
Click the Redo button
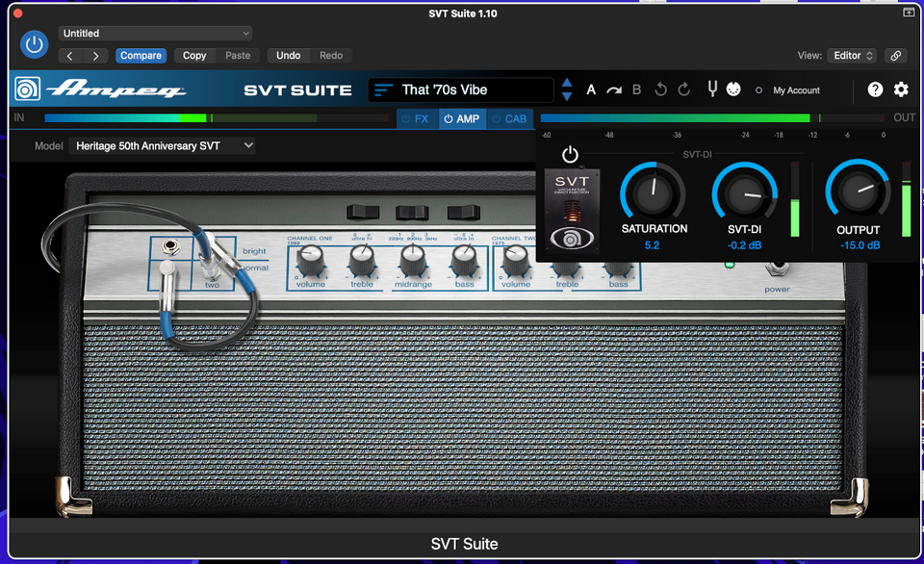pyautogui.click(x=331, y=56)
